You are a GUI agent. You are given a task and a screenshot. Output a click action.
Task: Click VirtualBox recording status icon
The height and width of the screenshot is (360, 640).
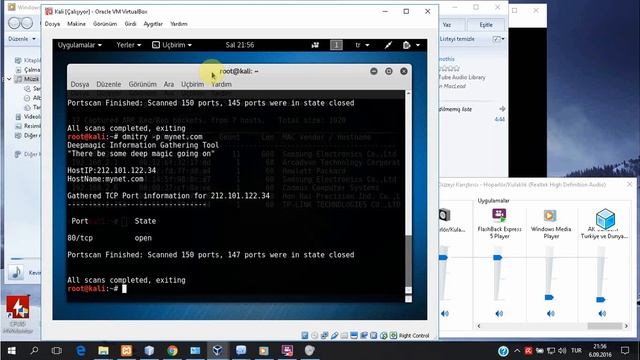pyautogui.click(x=364, y=336)
